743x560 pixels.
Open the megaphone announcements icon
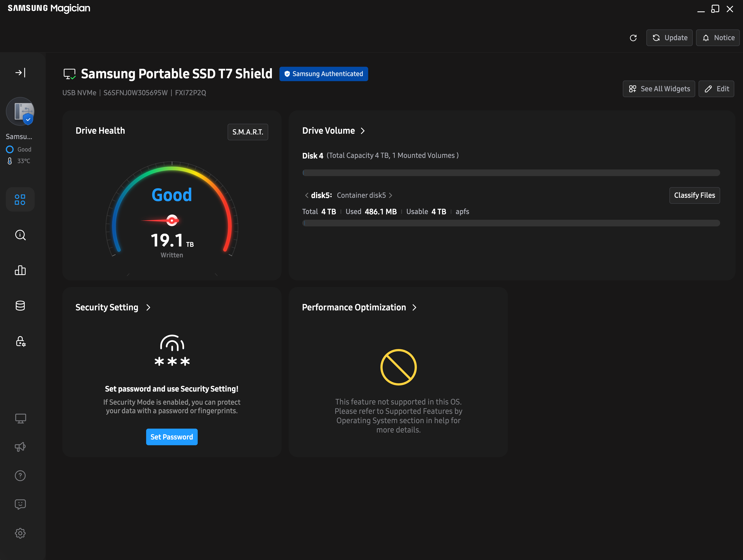(20, 447)
